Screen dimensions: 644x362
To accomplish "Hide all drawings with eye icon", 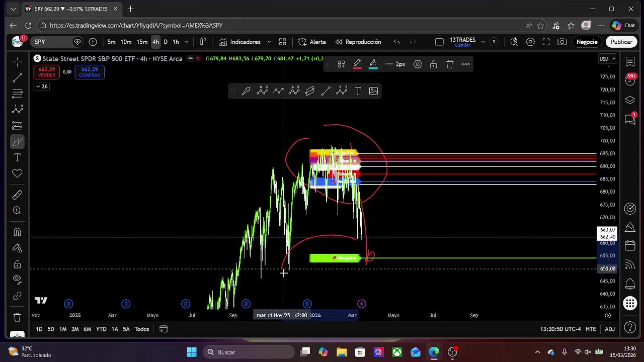I will click(x=17, y=280).
